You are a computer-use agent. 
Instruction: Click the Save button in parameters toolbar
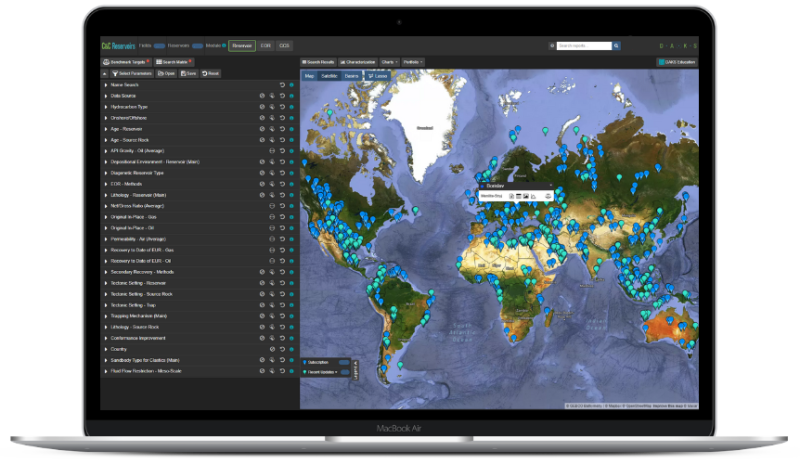(x=188, y=73)
